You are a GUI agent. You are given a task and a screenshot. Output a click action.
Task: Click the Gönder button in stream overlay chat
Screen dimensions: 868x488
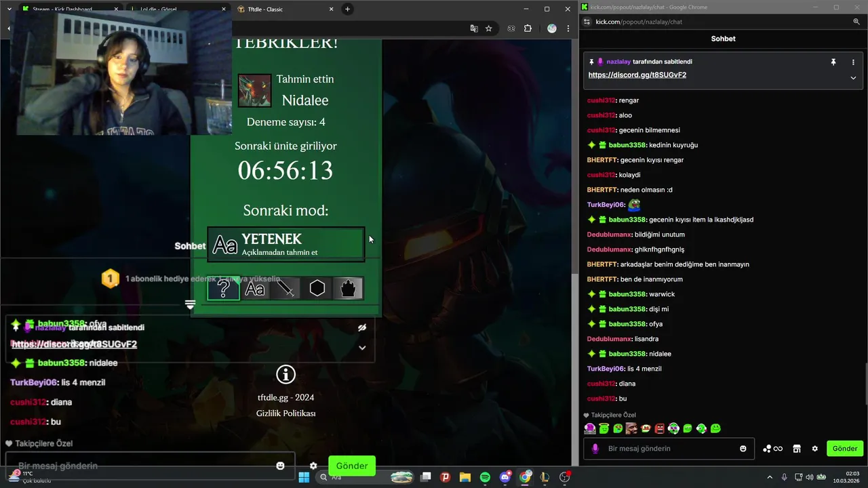(352, 466)
